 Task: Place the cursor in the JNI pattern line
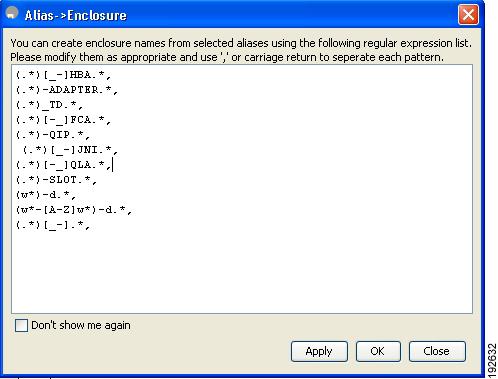70,150
